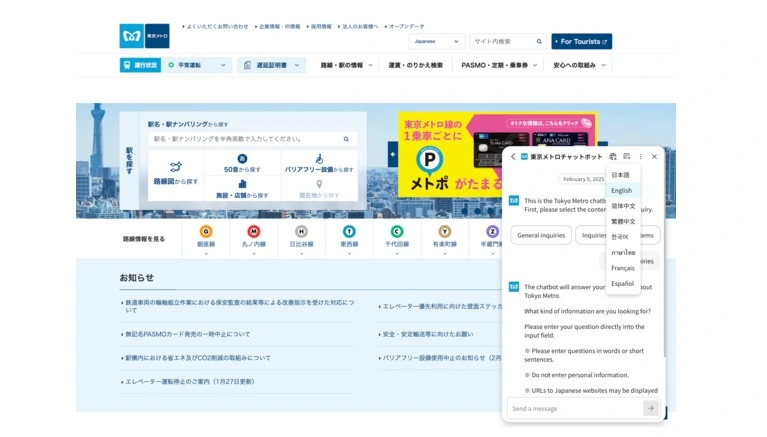The width and height of the screenshot is (767, 437).
Task: Select the Ginza Line G icon
Action: [206, 231]
